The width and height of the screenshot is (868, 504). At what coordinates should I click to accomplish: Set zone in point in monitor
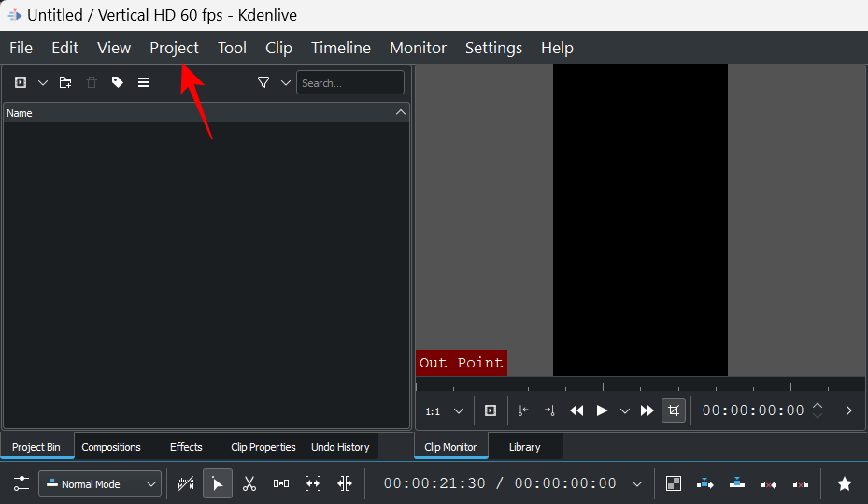click(523, 410)
